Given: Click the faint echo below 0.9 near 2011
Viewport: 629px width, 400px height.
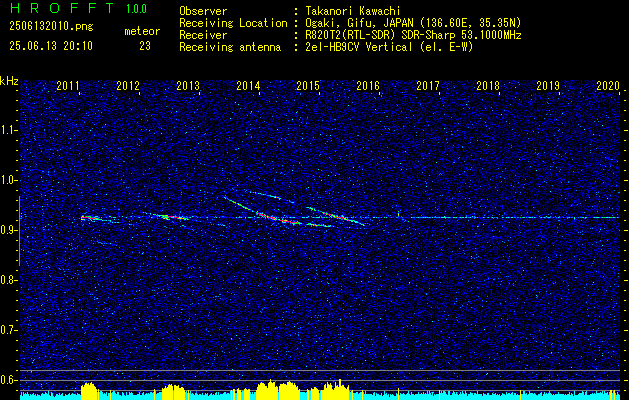Looking at the screenshot, I should (x=106, y=243).
